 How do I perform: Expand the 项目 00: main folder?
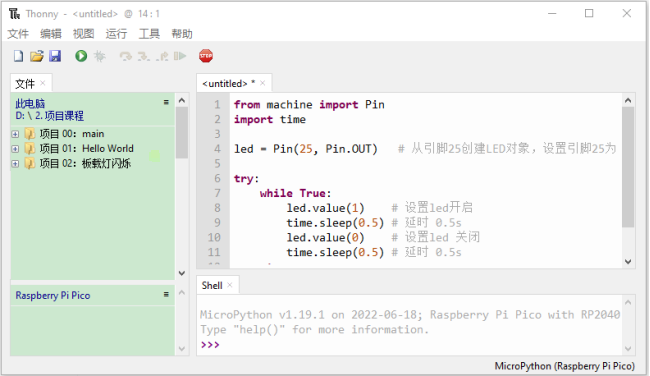15,134
